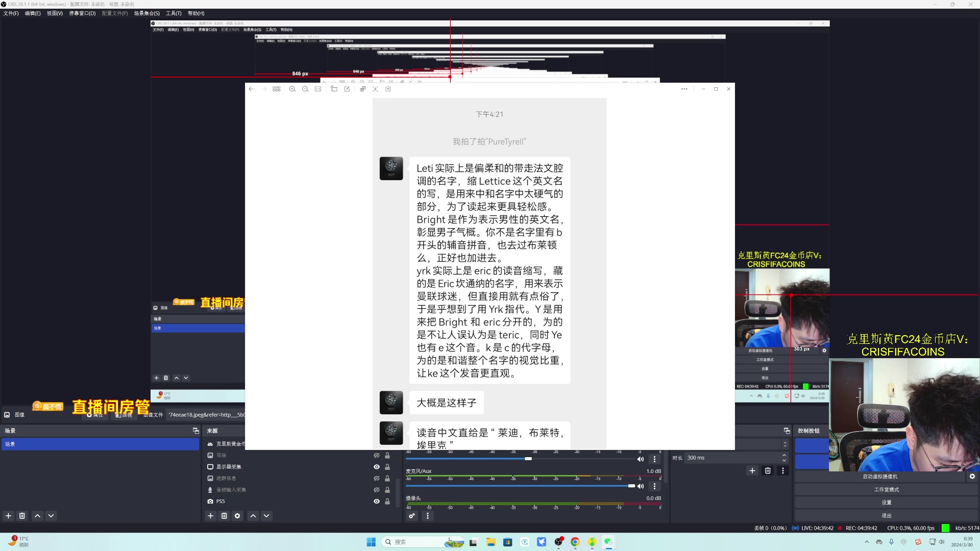Zoom in on the viewed image
980x551 pixels.
pyautogui.click(x=292, y=89)
